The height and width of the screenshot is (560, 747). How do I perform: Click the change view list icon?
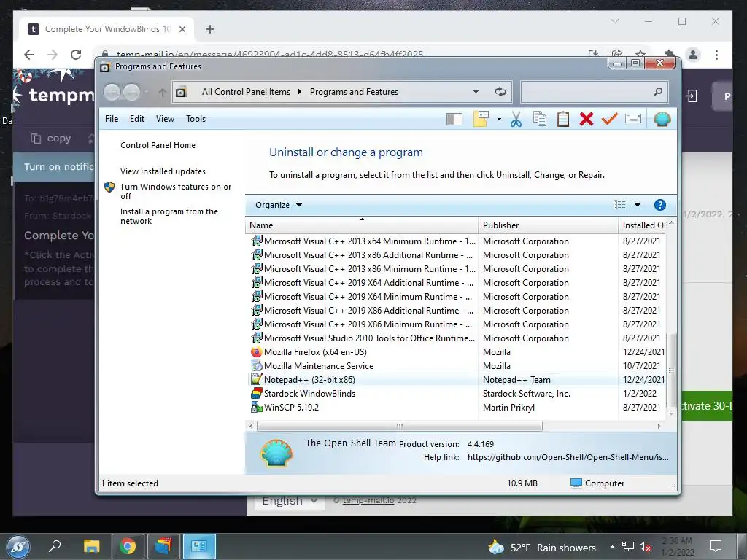point(619,205)
